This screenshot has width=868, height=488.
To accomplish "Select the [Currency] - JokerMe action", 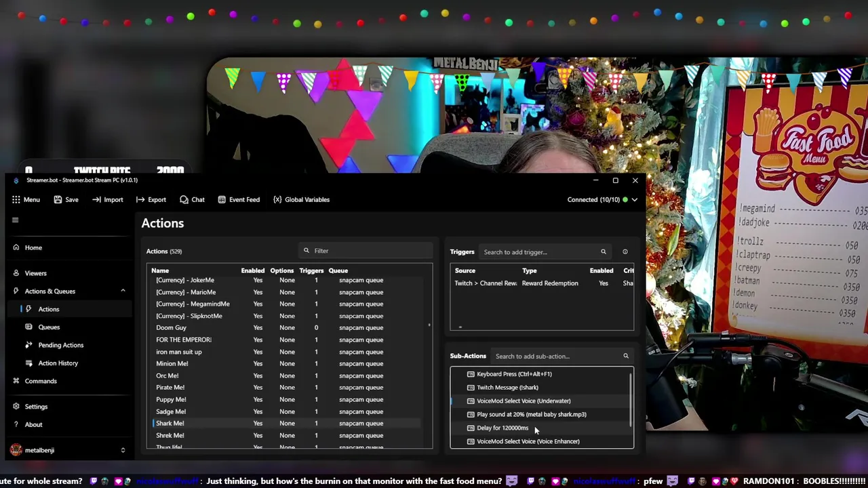I will [x=286, y=280].
